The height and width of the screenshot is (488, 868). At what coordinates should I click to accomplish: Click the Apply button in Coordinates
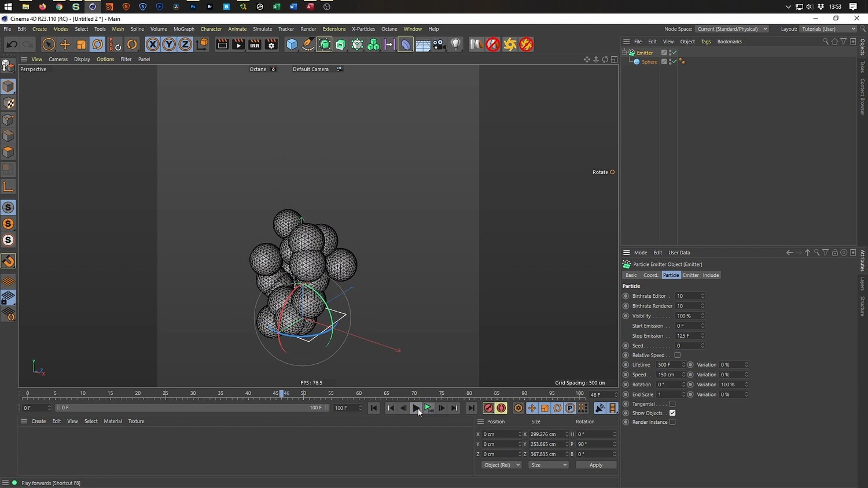(x=595, y=465)
